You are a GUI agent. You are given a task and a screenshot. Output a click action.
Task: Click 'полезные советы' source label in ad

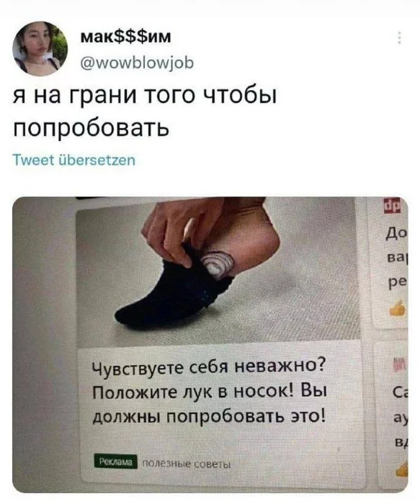coord(186,464)
